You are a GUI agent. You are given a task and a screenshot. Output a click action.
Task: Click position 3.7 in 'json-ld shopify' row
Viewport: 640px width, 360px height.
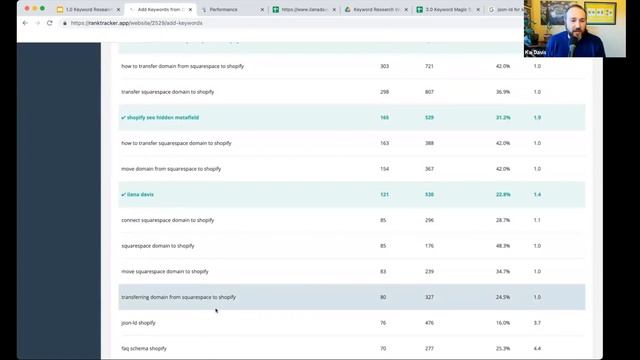click(x=537, y=323)
